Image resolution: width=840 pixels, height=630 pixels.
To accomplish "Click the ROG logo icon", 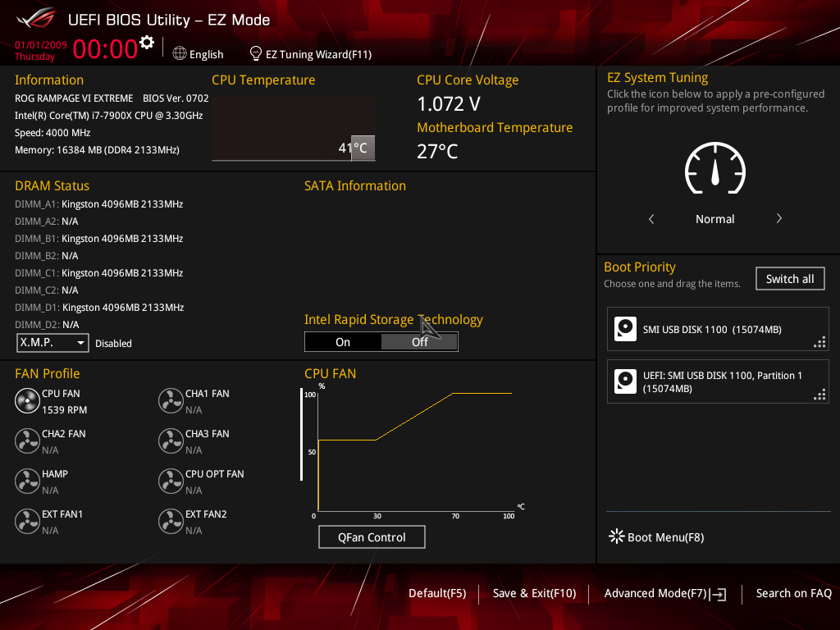I will (36, 19).
